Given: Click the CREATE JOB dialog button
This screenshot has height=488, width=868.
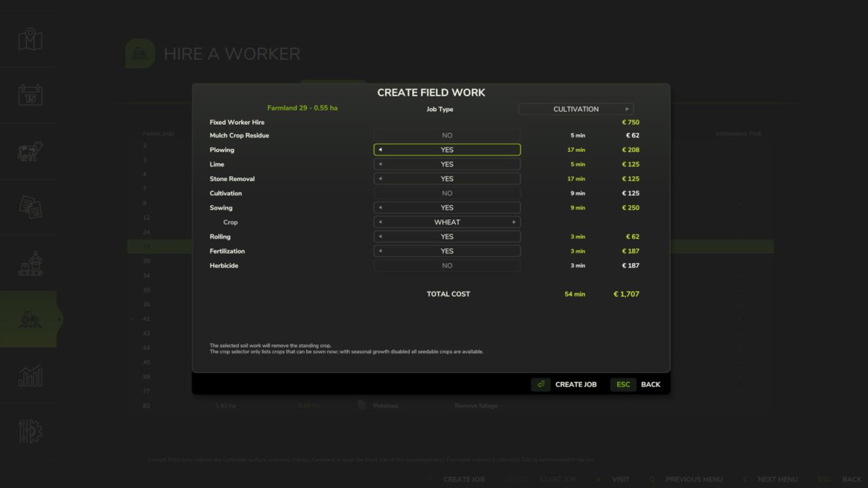Looking at the screenshot, I should point(576,384).
